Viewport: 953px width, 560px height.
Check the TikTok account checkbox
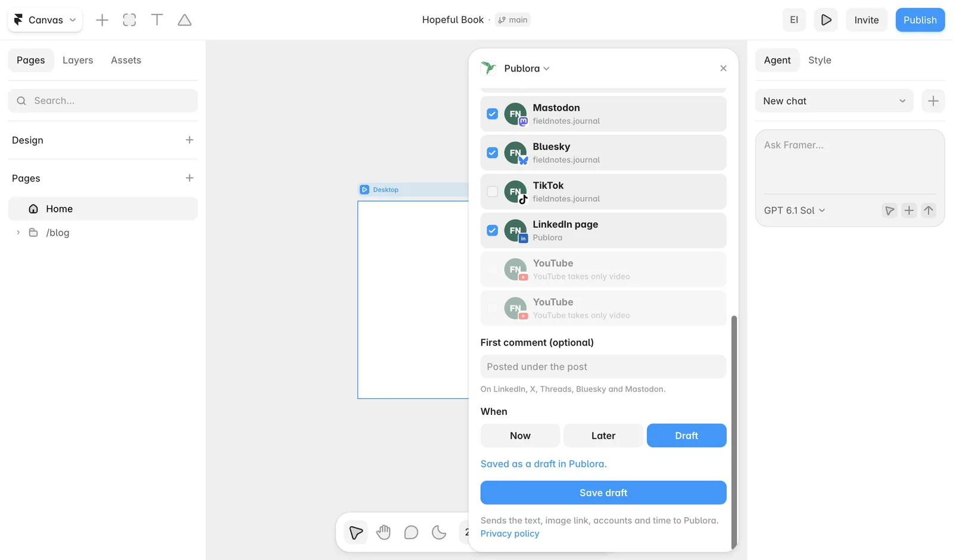point(492,192)
